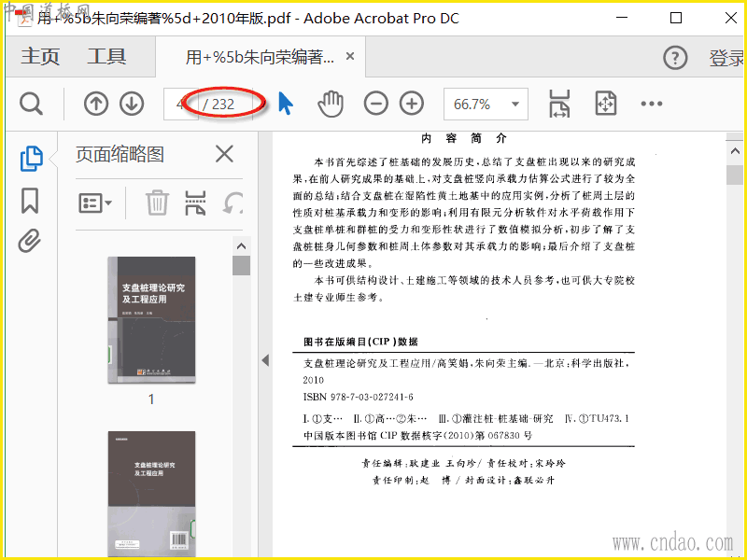This screenshot has height=560, width=747.
Task: Click the rotate page icon in thumbnails panel
Action: [233, 203]
